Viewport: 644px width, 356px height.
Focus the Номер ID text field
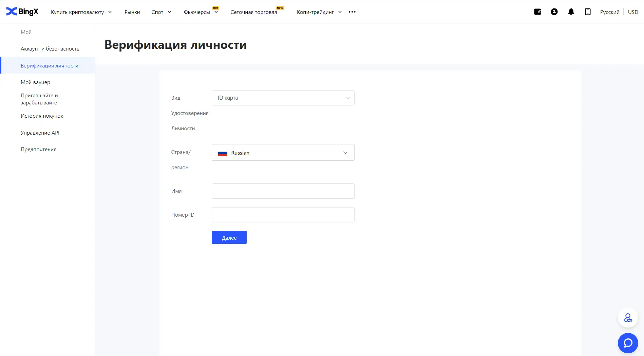click(x=283, y=215)
